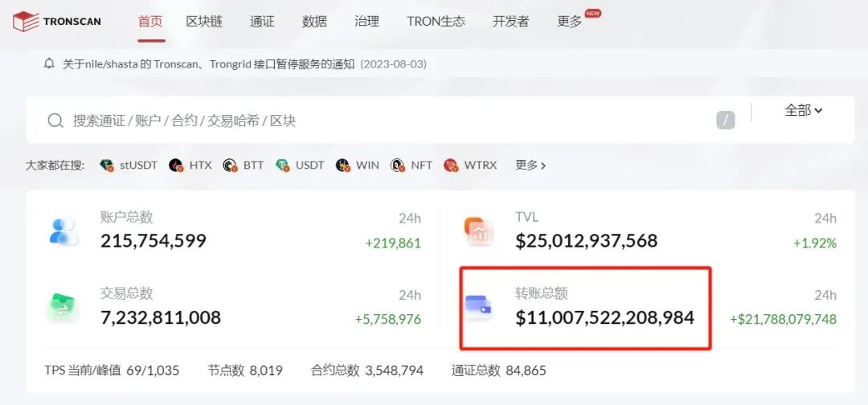
Task: Click the 交易总数 label
Action: coord(127,293)
